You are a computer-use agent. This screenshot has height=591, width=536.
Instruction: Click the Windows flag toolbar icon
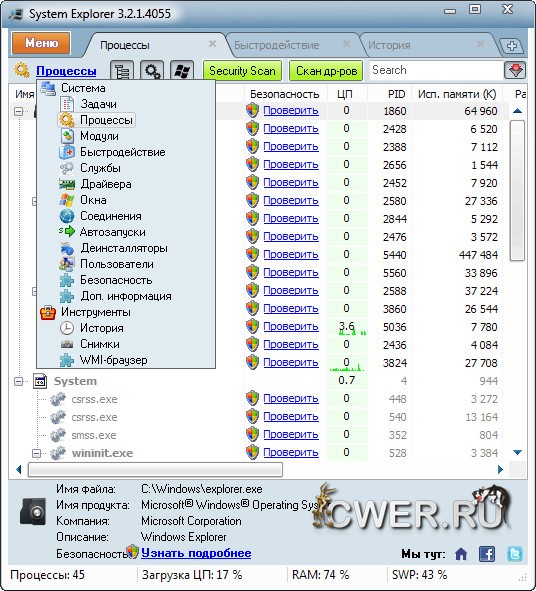click(x=182, y=70)
